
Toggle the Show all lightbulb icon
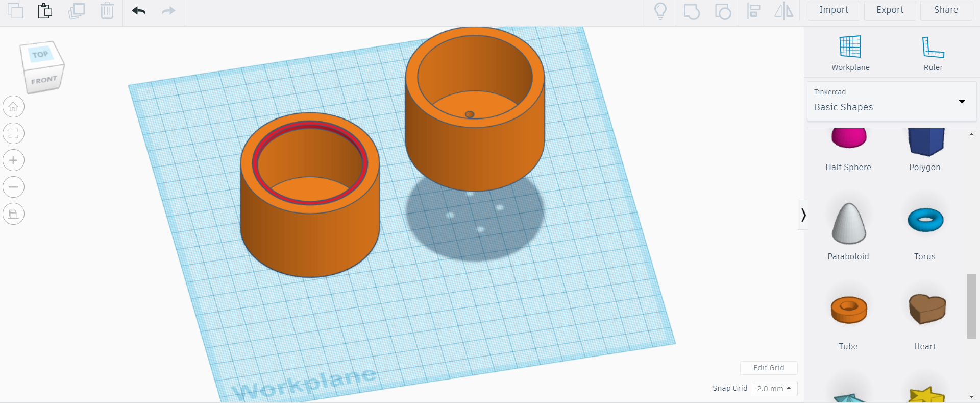[660, 11]
